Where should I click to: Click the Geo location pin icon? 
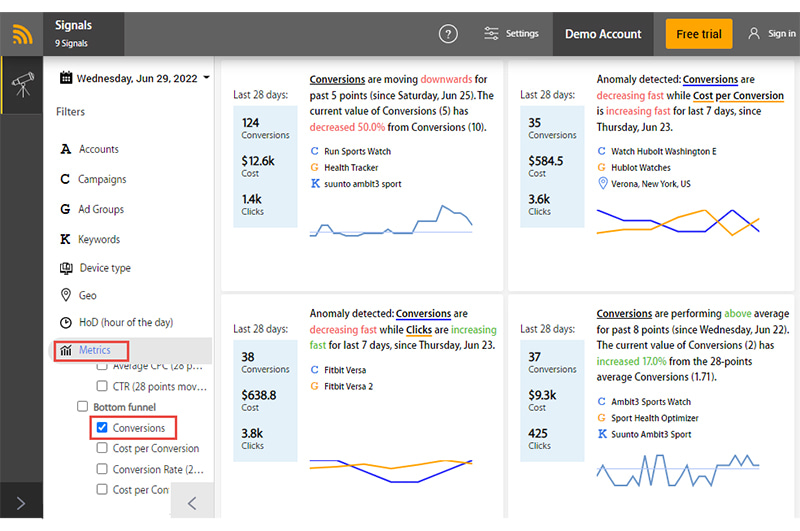[x=65, y=295]
